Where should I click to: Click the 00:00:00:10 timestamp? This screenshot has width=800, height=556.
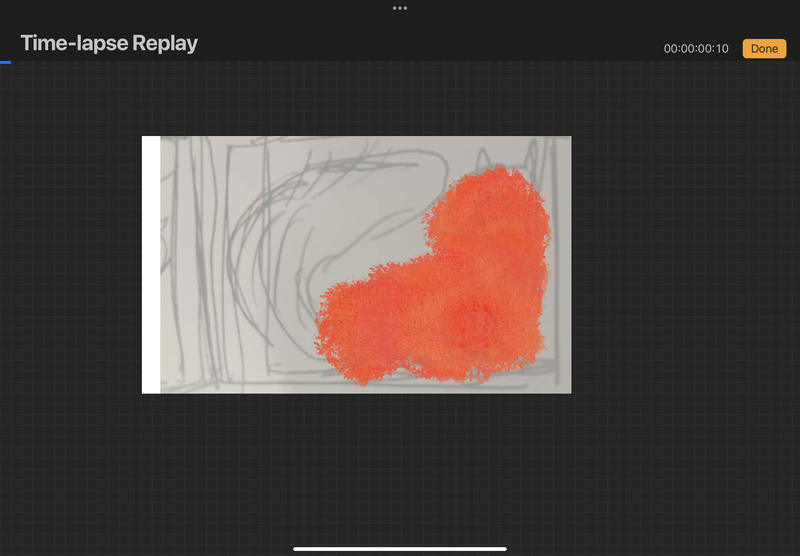[x=696, y=49]
